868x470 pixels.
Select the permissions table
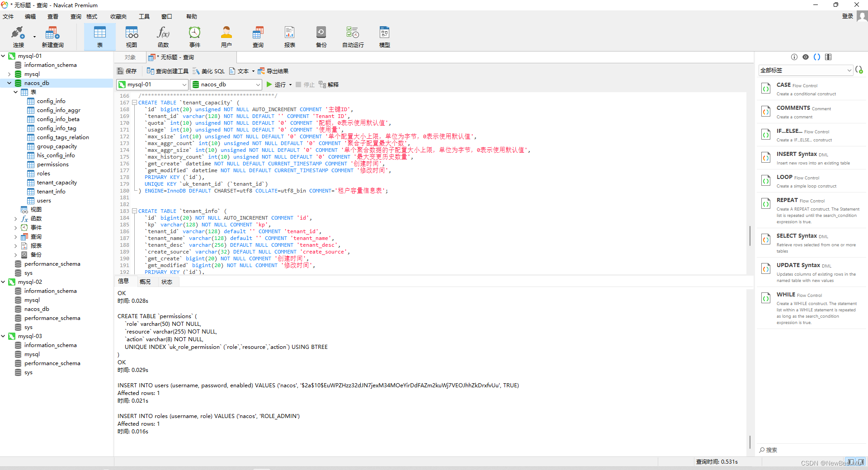pyautogui.click(x=53, y=164)
